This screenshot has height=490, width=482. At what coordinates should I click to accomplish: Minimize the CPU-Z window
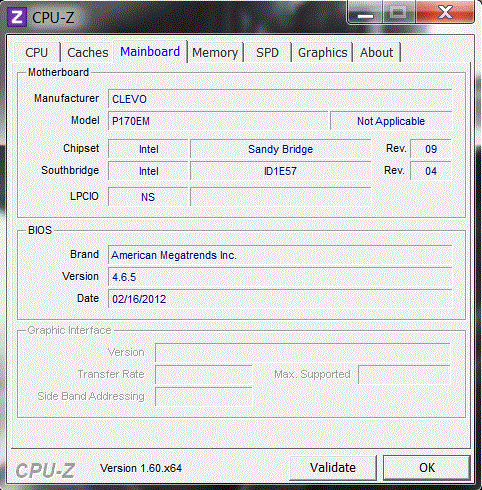(365, 13)
